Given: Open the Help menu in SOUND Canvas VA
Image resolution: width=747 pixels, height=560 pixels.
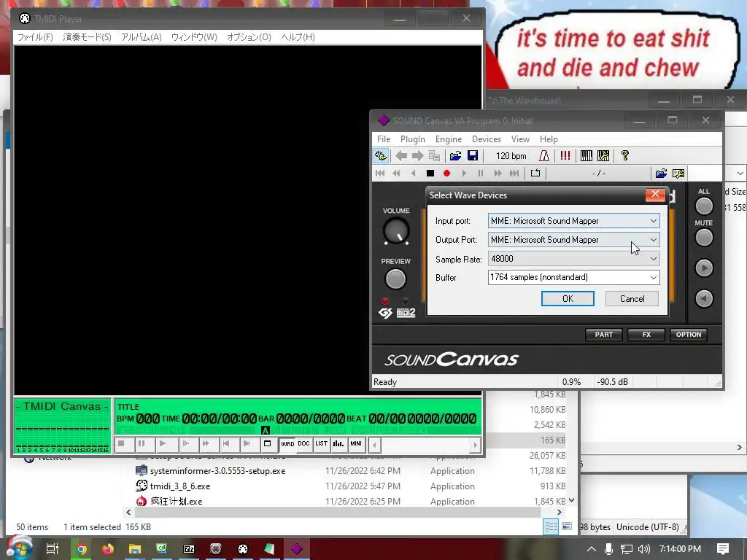Looking at the screenshot, I should 549,139.
